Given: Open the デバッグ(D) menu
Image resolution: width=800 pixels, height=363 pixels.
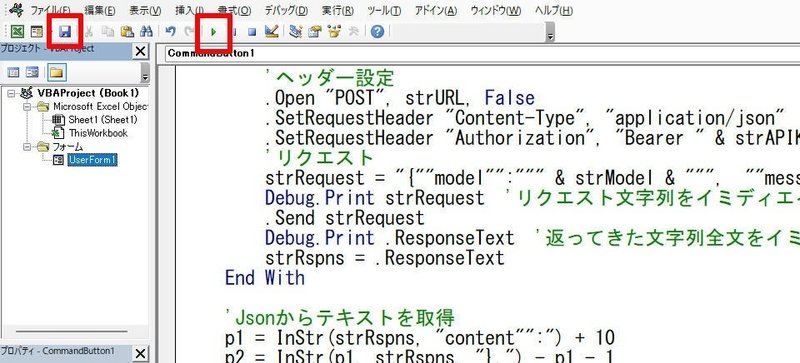Looking at the screenshot, I should tap(286, 10).
